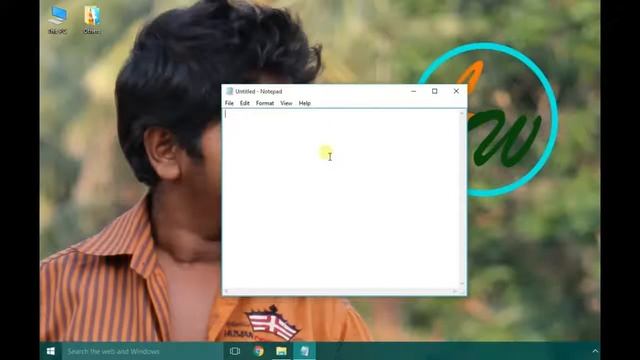The image size is (640, 360).
Task: Open the Edit menu in Notepad
Action: [x=244, y=103]
